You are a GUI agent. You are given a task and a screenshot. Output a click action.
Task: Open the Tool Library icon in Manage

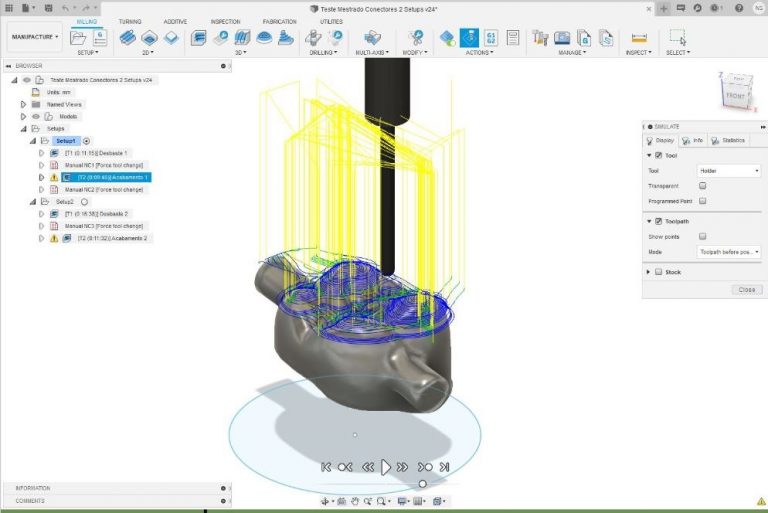pos(541,38)
